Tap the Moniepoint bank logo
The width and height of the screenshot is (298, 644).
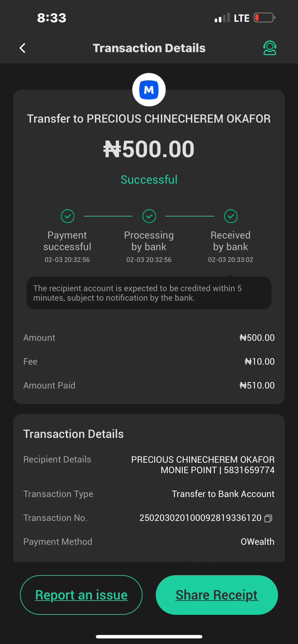coord(149,90)
